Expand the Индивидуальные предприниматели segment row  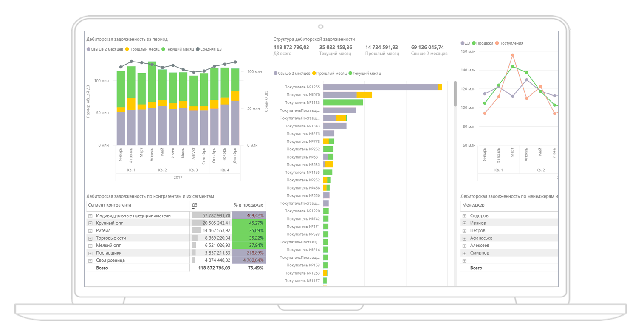[x=90, y=216]
